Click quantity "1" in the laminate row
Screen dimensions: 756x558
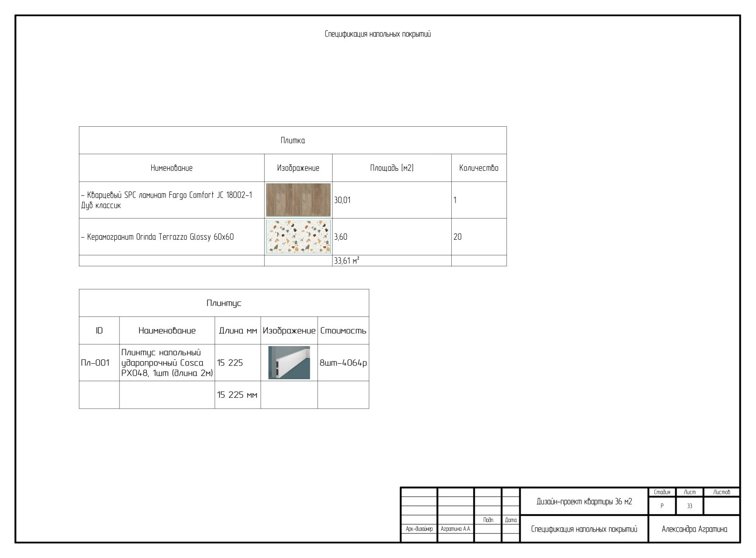pyautogui.click(x=455, y=200)
